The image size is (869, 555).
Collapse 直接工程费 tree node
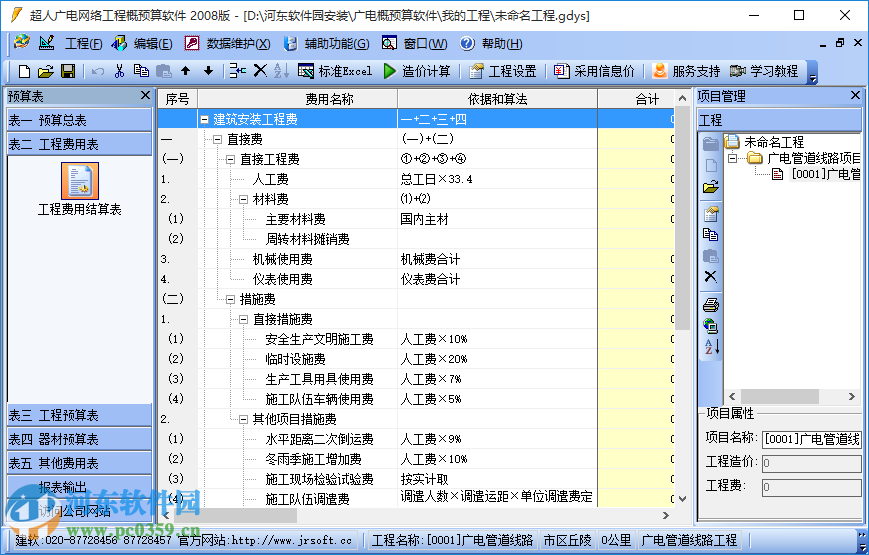pyautogui.click(x=231, y=160)
